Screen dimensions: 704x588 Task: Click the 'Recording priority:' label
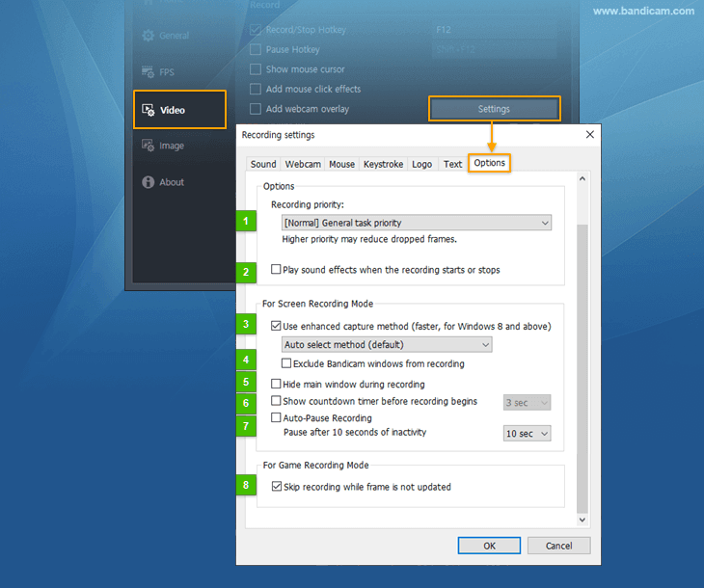pos(308,204)
